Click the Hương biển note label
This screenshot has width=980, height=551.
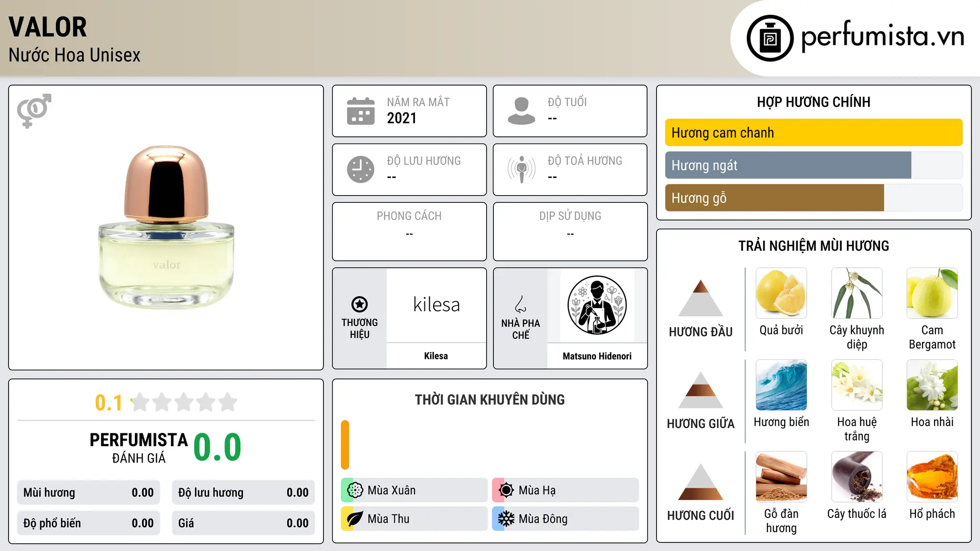tap(781, 422)
